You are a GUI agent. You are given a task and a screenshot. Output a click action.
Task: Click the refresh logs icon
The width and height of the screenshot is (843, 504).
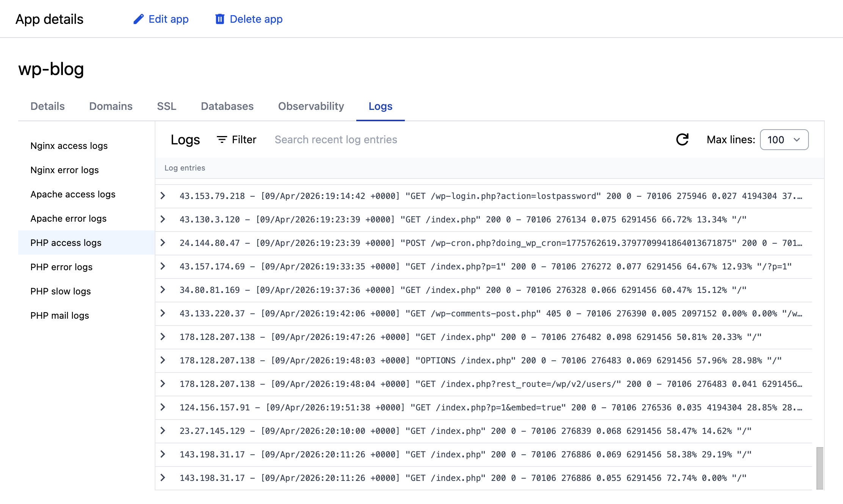click(x=682, y=139)
